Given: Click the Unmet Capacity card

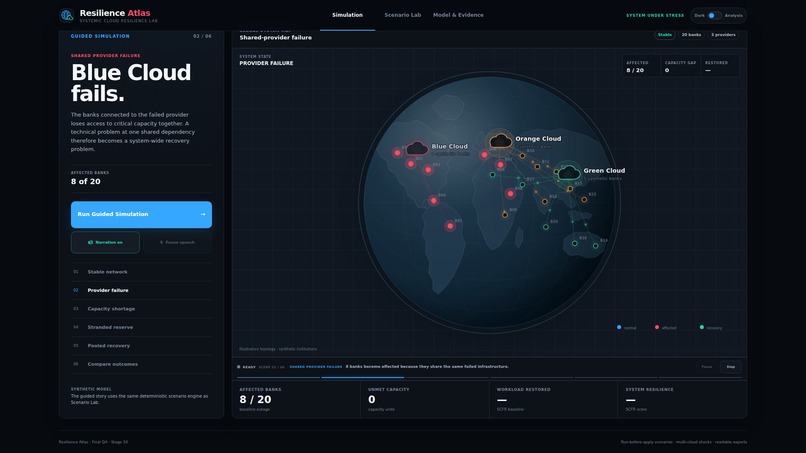Looking at the screenshot, I should [x=425, y=399].
